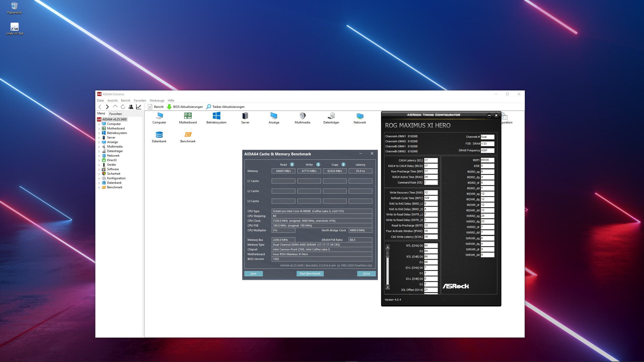Image resolution: width=644 pixels, height=362 pixels.
Task: Open the Datei menu
Action: [100, 100]
